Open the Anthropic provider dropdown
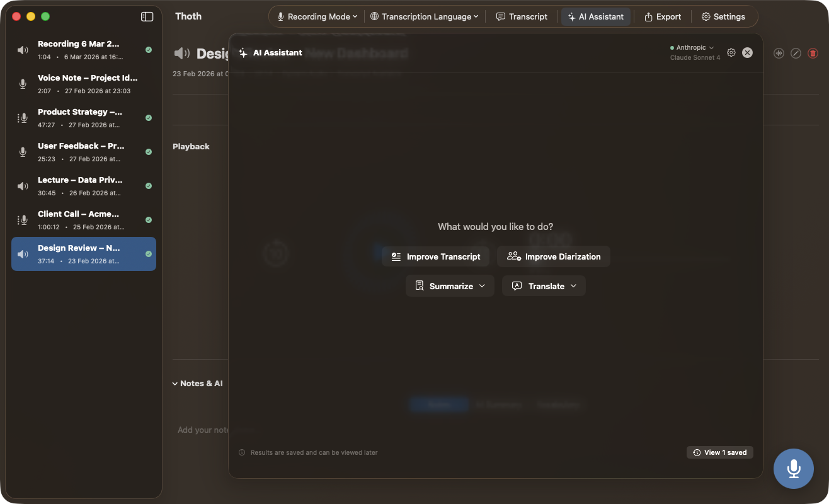Viewport: 829px width, 504px height. coord(692,47)
